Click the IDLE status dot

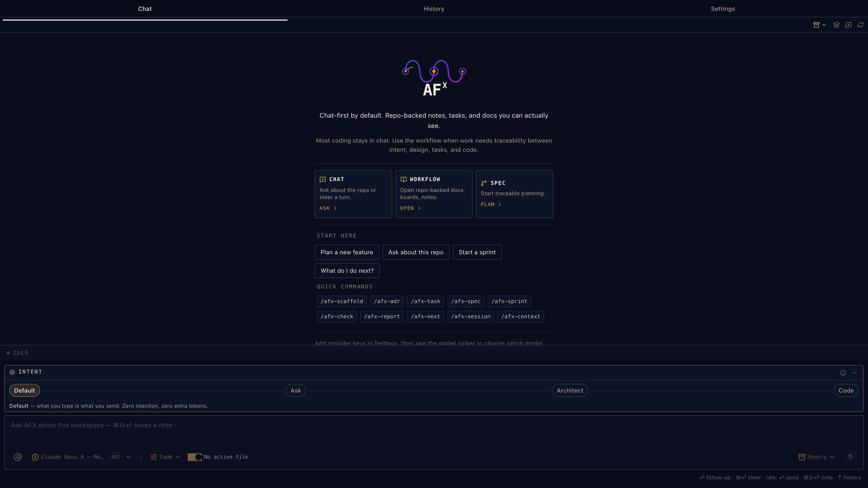point(8,353)
